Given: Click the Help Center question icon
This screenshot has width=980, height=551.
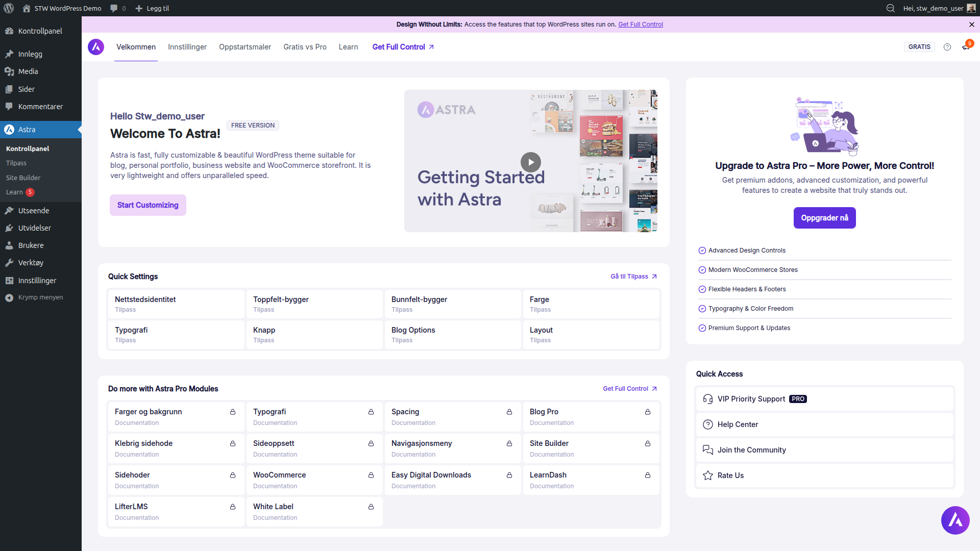Looking at the screenshot, I should 708,424.
